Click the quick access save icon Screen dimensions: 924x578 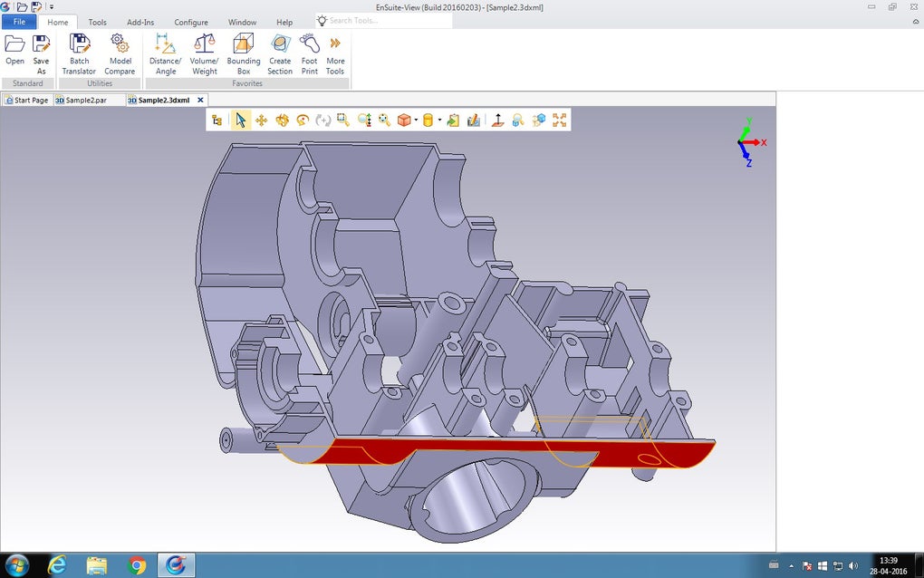coord(36,7)
